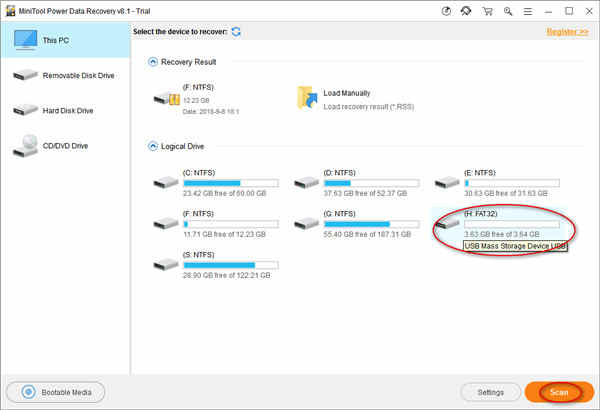Open the shopping cart icon
Viewport: 600px width, 410px height.
(487, 11)
